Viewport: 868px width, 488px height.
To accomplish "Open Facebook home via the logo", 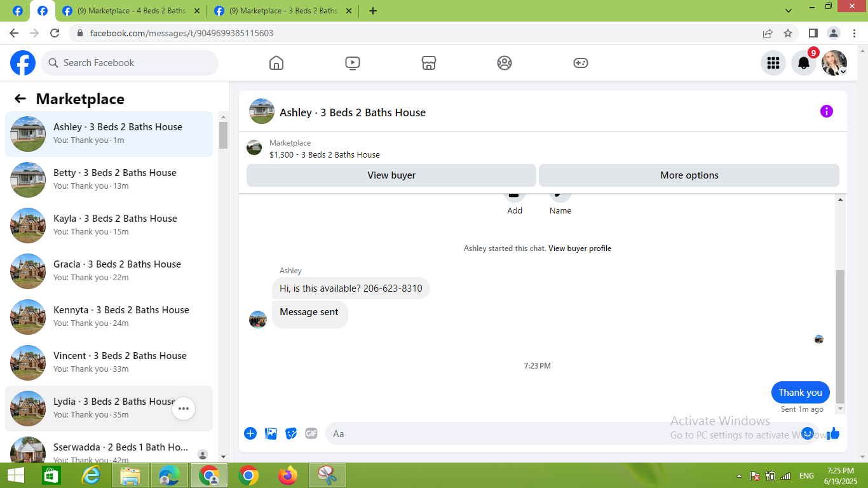I will (x=23, y=63).
